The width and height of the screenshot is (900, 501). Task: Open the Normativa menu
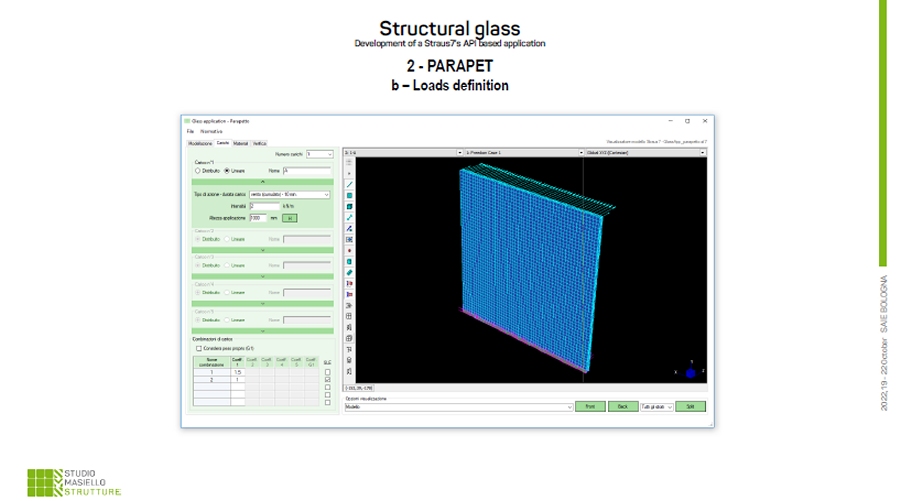(211, 131)
